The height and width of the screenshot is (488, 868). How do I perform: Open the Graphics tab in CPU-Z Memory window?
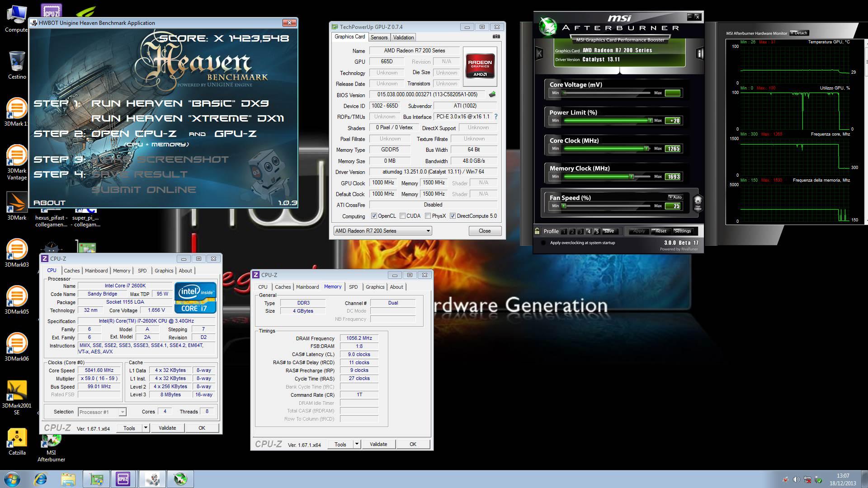tap(375, 287)
